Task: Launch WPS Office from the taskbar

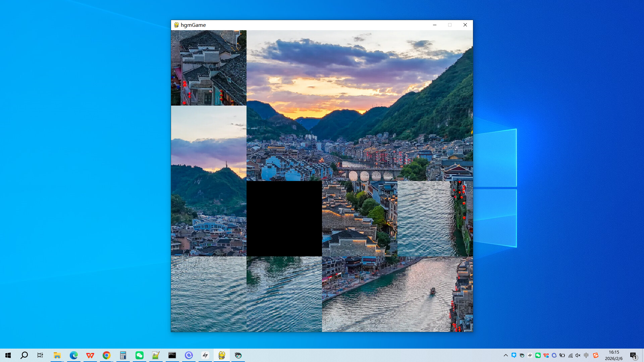Action: click(90, 355)
